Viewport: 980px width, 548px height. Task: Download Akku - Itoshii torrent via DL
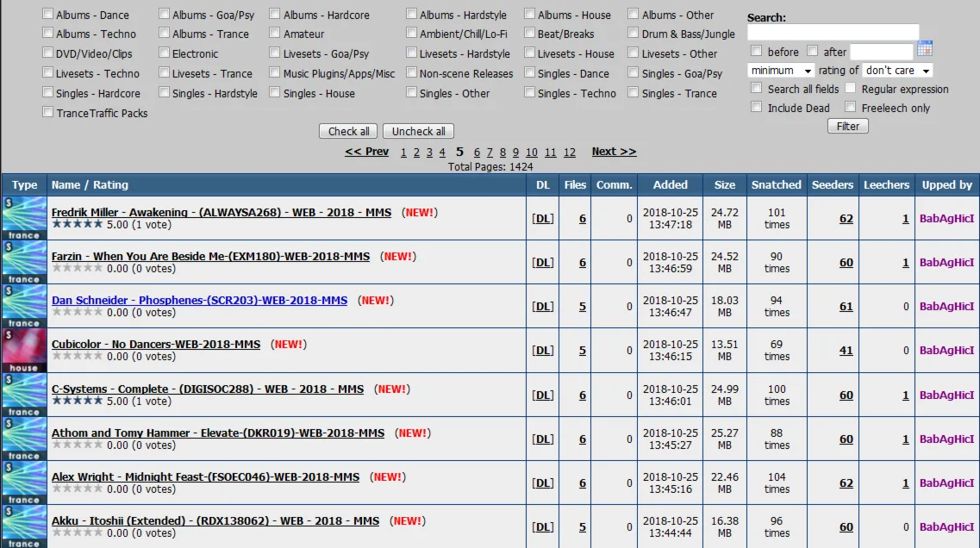(542, 526)
